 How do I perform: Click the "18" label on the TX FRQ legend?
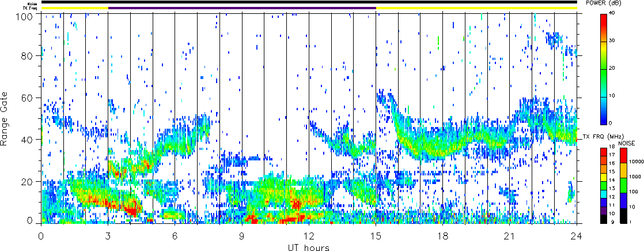tap(612, 147)
